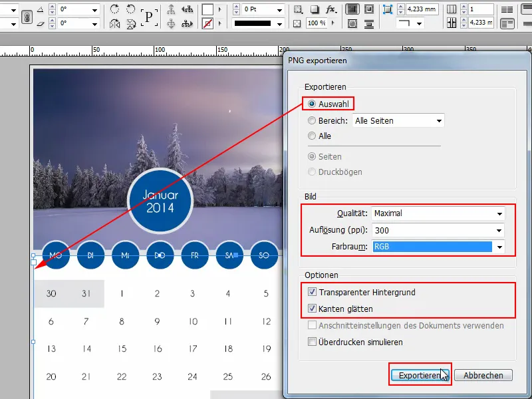This screenshot has width=532, height=399.
Task: Uncheck Kanten glätten
Action: (312, 309)
